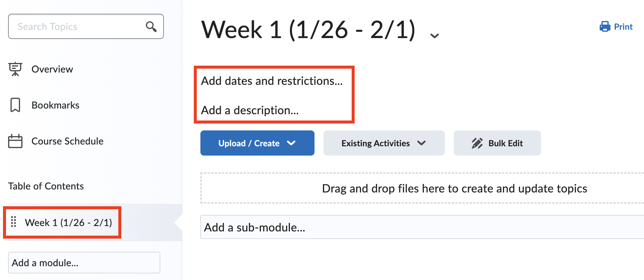Go to Bookmarks
The height and width of the screenshot is (280, 644).
(x=55, y=105)
